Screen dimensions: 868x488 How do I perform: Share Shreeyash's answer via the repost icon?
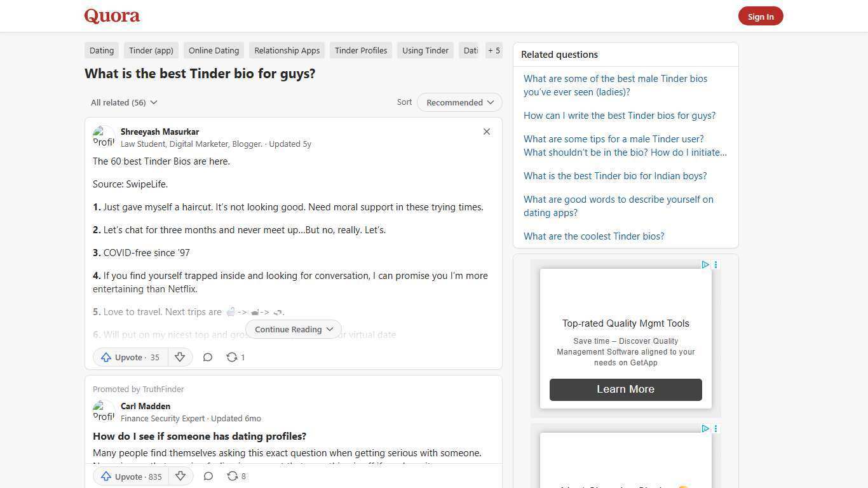pos(232,357)
